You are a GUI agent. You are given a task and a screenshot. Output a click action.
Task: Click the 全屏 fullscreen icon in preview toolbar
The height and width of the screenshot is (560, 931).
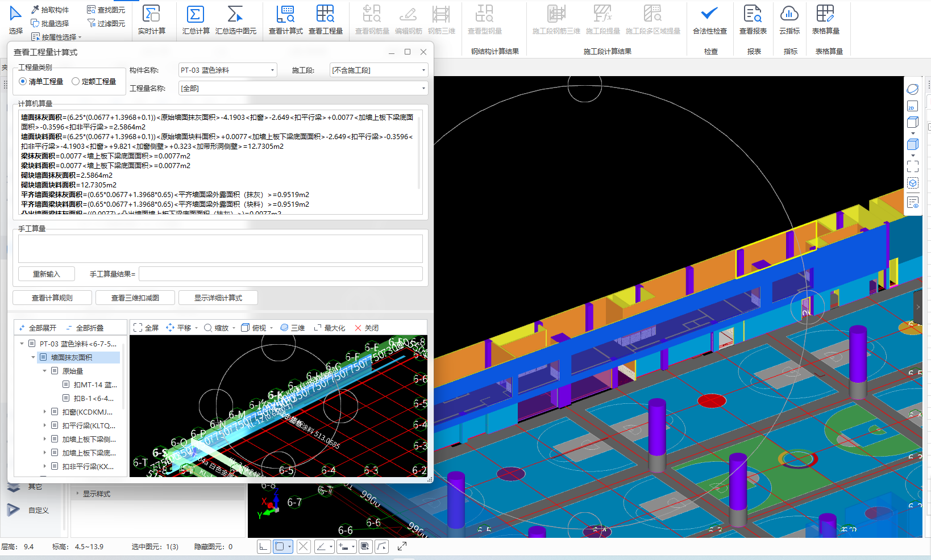pos(146,328)
